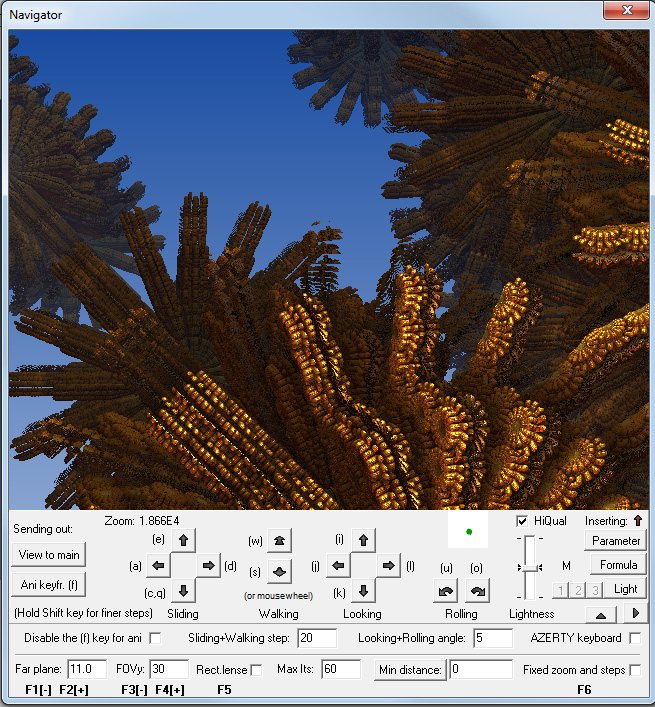Click the Far plane input field
The width and height of the screenshot is (655, 707).
point(87,669)
